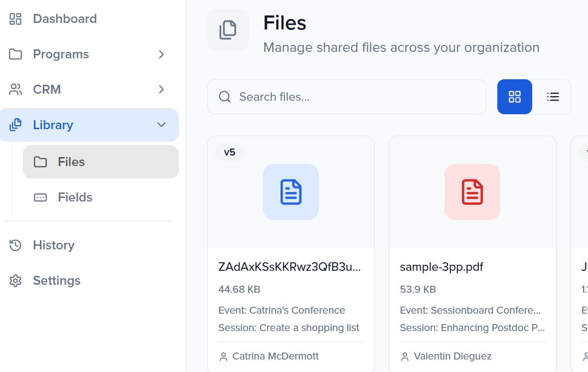
Task: Click the v5 version badge
Action: click(x=229, y=153)
